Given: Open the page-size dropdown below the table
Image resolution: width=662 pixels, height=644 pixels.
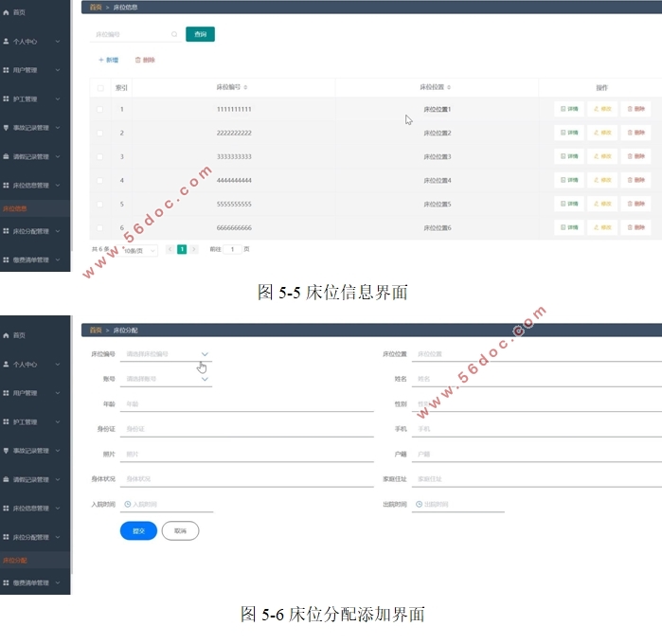Looking at the screenshot, I should 139,250.
